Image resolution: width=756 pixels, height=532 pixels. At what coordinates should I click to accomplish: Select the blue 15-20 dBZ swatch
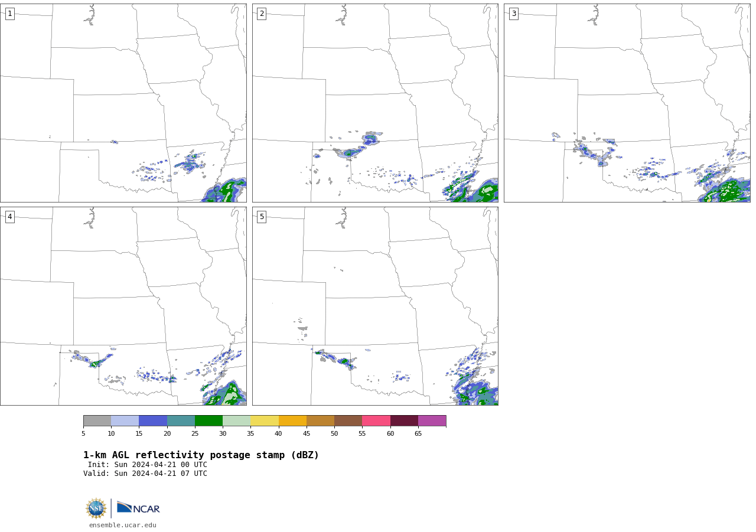pos(153,421)
